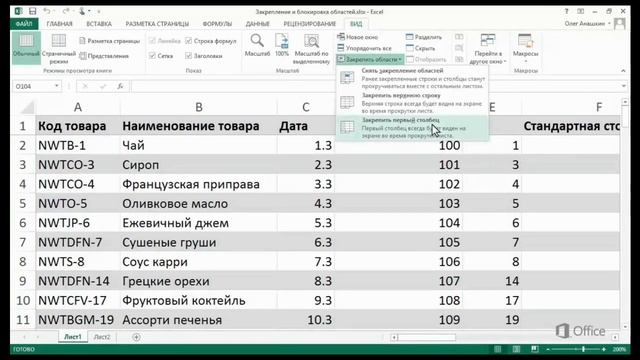Select the Обычный view icon
Viewport: 640px width, 360px height.
[26, 47]
